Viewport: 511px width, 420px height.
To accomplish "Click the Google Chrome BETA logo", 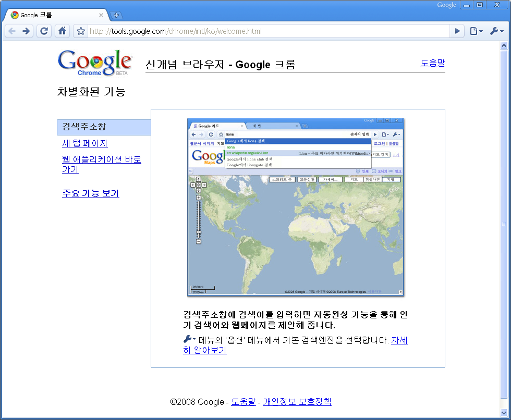I will pyautogui.click(x=95, y=63).
